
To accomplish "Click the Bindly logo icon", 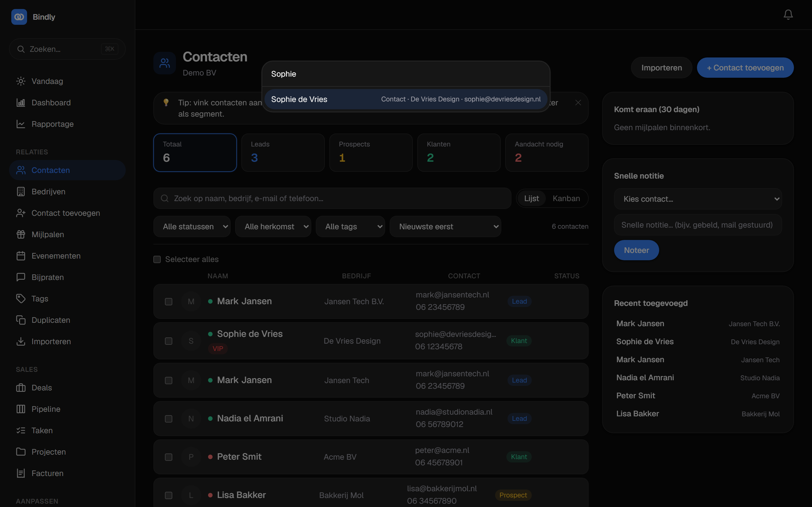I will point(19,17).
